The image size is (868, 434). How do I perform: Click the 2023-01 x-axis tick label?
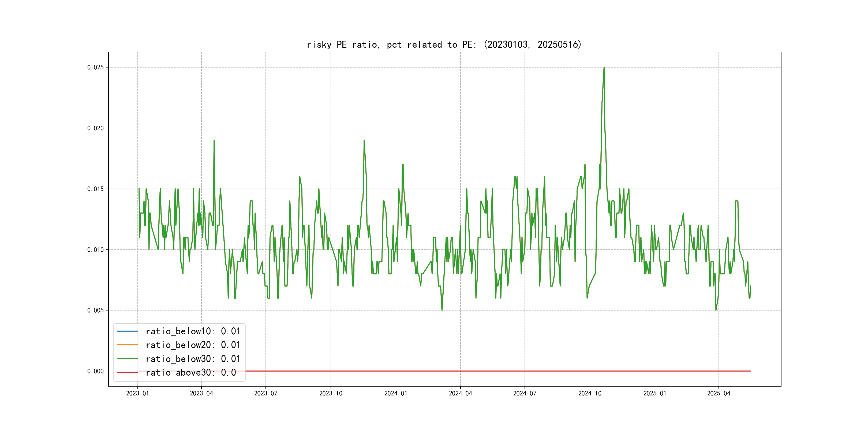pos(137,393)
